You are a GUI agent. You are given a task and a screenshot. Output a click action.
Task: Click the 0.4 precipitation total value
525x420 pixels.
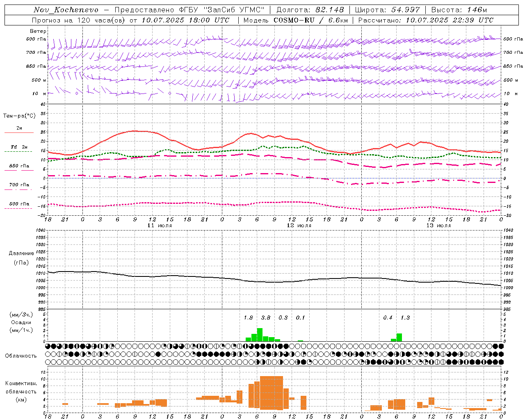(388, 317)
